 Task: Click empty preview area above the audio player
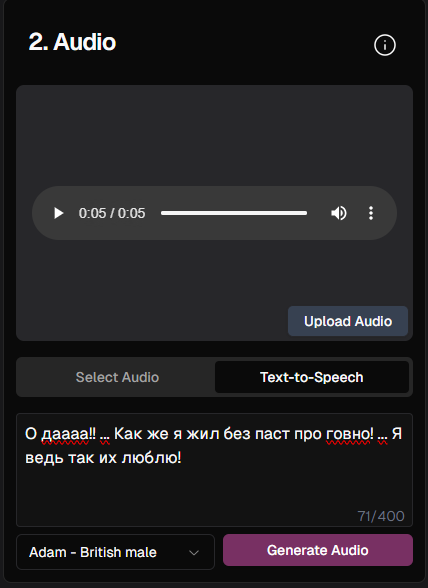pyautogui.click(x=214, y=135)
